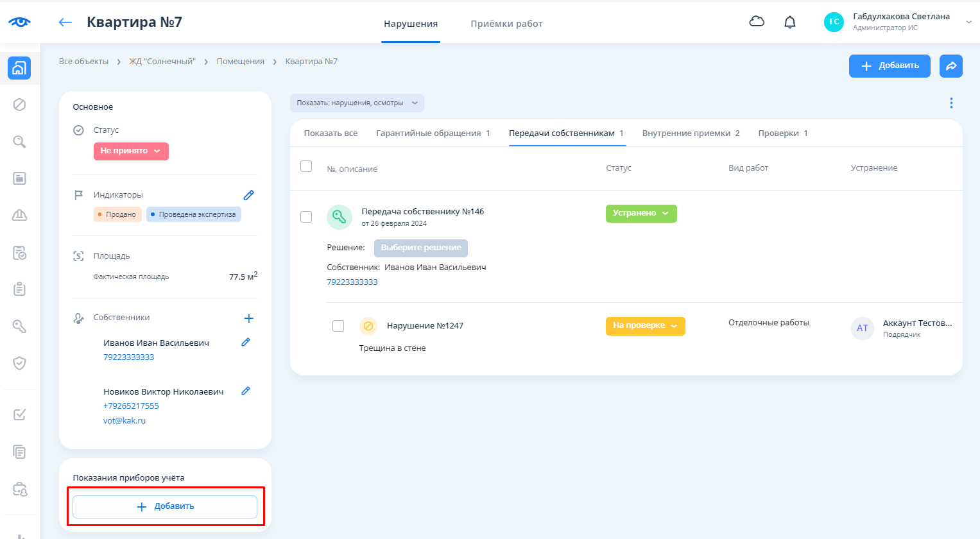Click the blue share arrow button
This screenshot has width=980, height=539.
click(950, 66)
